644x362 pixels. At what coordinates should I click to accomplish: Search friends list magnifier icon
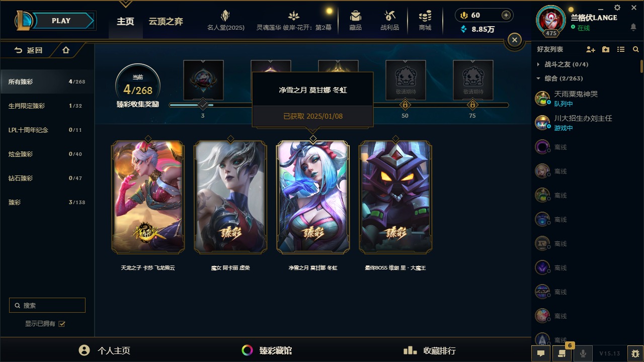[636, 49]
